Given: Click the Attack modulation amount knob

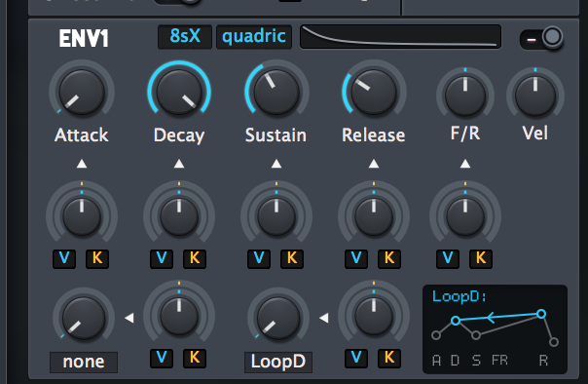Looking at the screenshot, I should click(82, 215).
